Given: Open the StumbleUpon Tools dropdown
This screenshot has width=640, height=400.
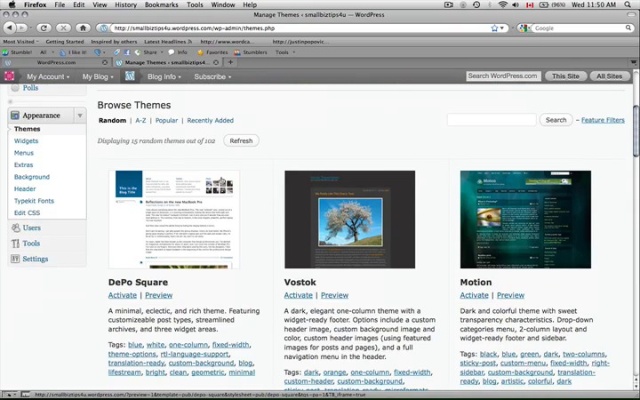Looking at the screenshot, I should click(285, 52).
